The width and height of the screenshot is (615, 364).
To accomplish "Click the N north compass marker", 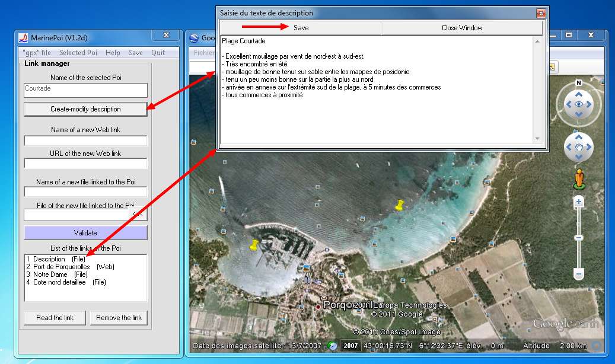I will point(578,83).
